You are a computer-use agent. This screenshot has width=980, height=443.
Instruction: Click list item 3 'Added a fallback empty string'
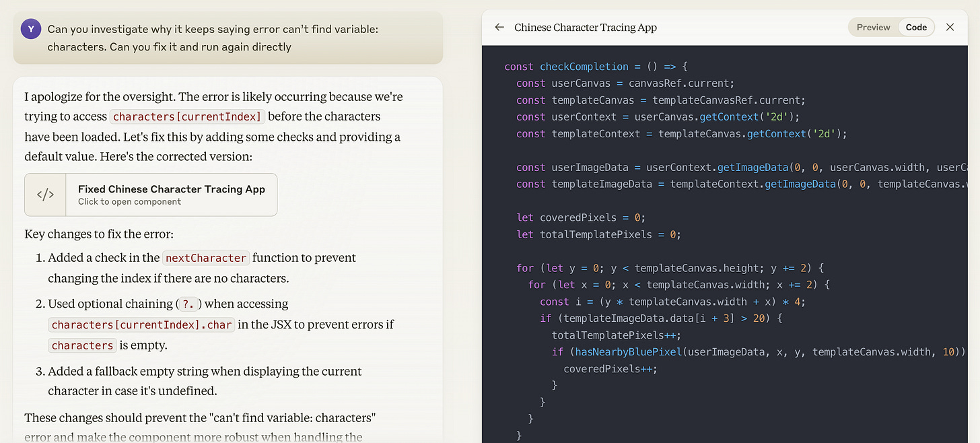(x=205, y=381)
